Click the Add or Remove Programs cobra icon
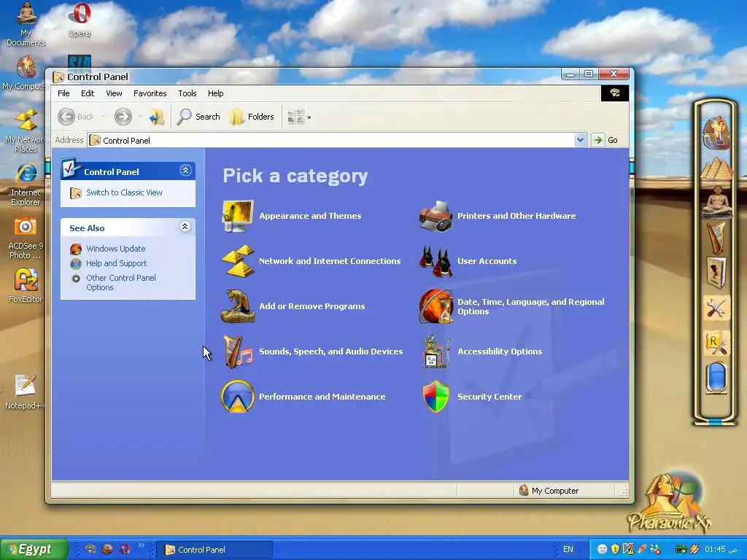 [237, 306]
